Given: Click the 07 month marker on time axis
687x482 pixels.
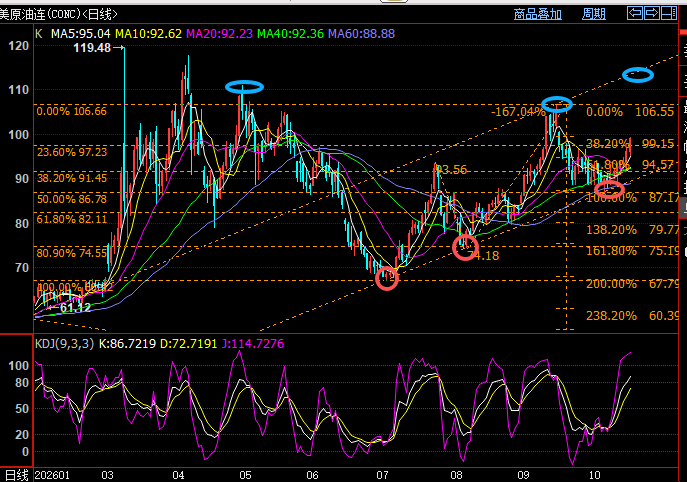Looking at the screenshot, I should [382, 475].
